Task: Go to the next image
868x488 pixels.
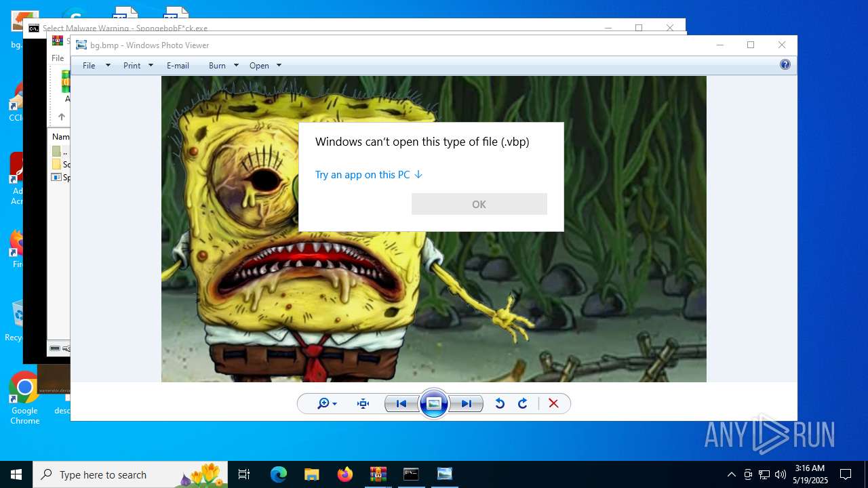Action: click(467, 404)
